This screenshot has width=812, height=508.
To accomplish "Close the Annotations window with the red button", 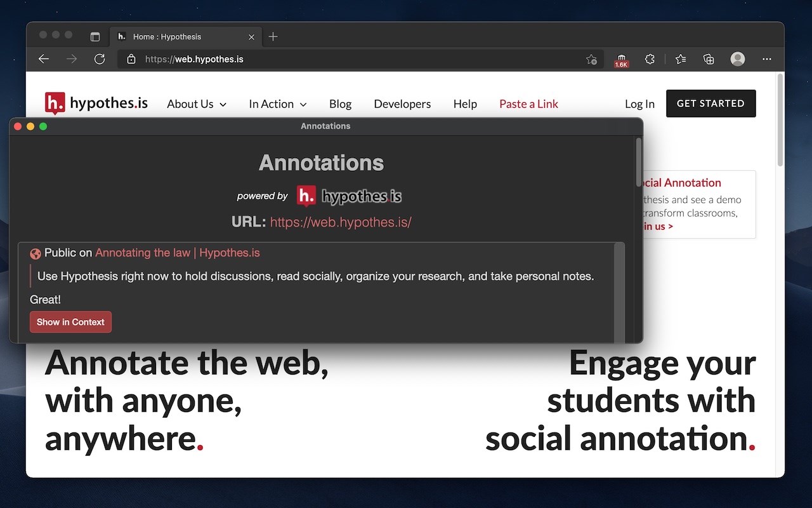I will [18, 126].
